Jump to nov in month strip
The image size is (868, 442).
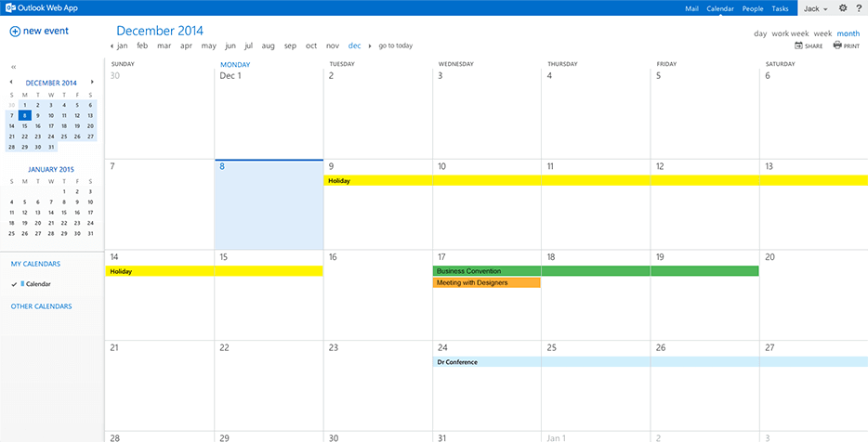click(332, 45)
